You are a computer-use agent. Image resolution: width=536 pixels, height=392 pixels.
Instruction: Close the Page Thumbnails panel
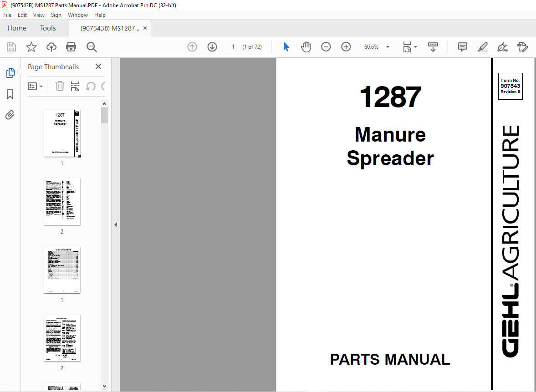point(98,66)
